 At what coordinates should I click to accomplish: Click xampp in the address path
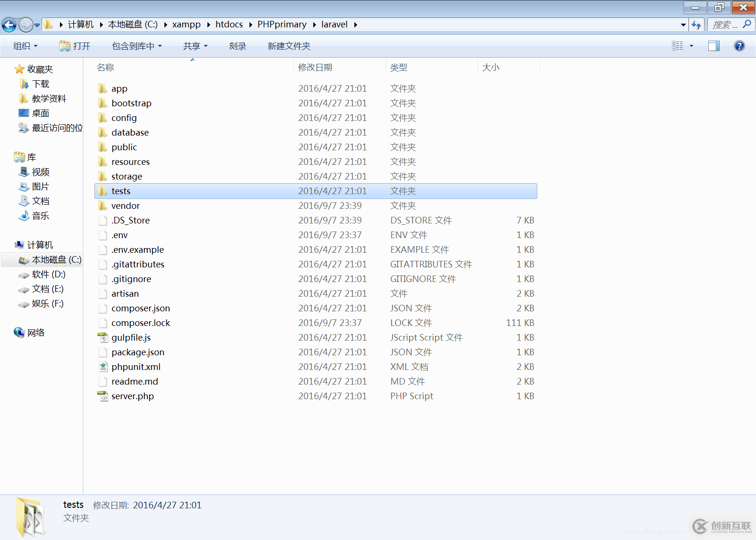(186, 25)
